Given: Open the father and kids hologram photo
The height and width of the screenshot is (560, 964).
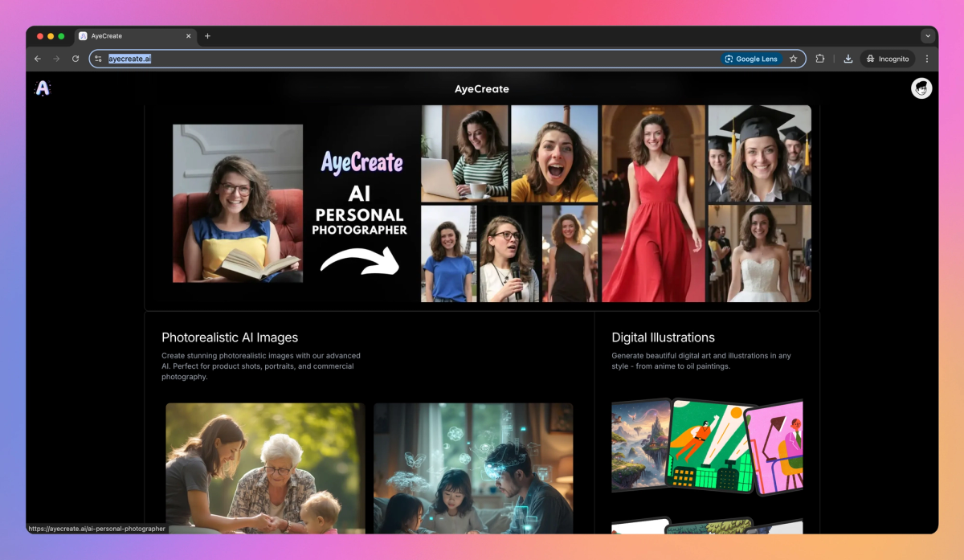Looking at the screenshot, I should (473, 468).
